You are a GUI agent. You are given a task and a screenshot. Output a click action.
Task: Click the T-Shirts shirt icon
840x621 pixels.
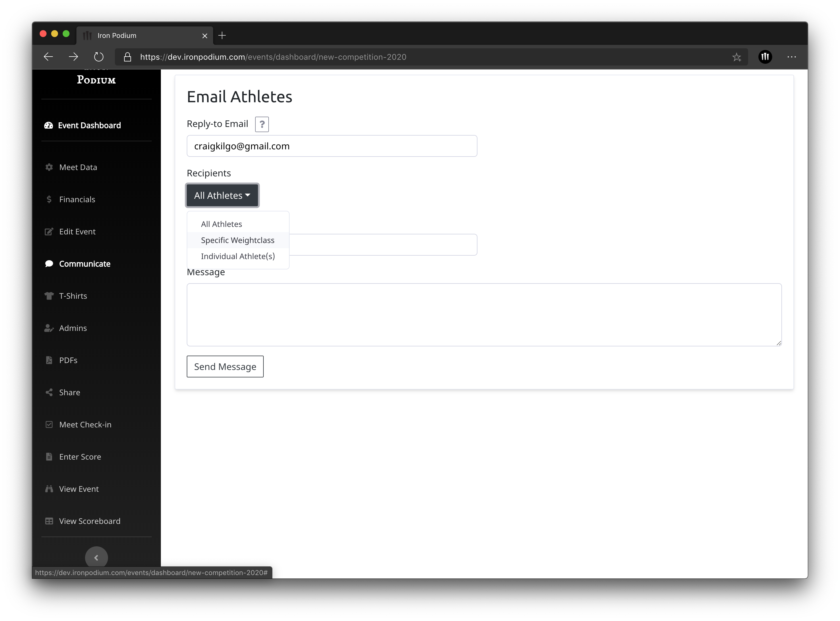49,296
